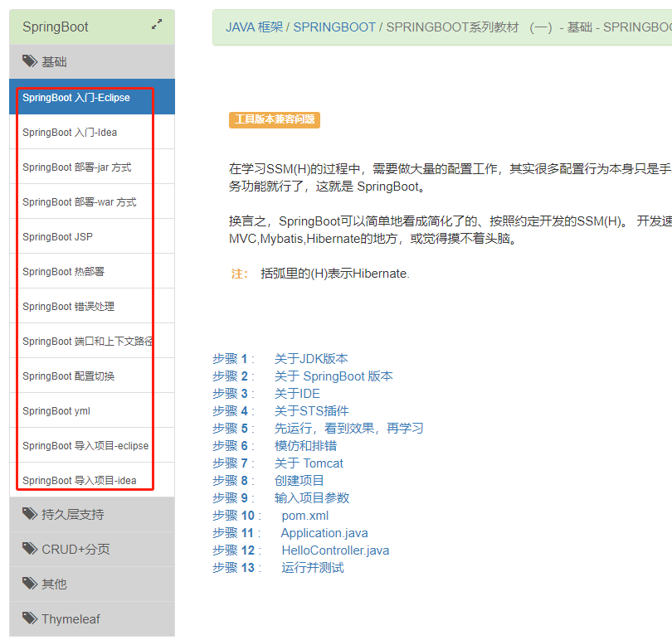Go to step 5 先运行,看到效果,再学习

pos(348,429)
